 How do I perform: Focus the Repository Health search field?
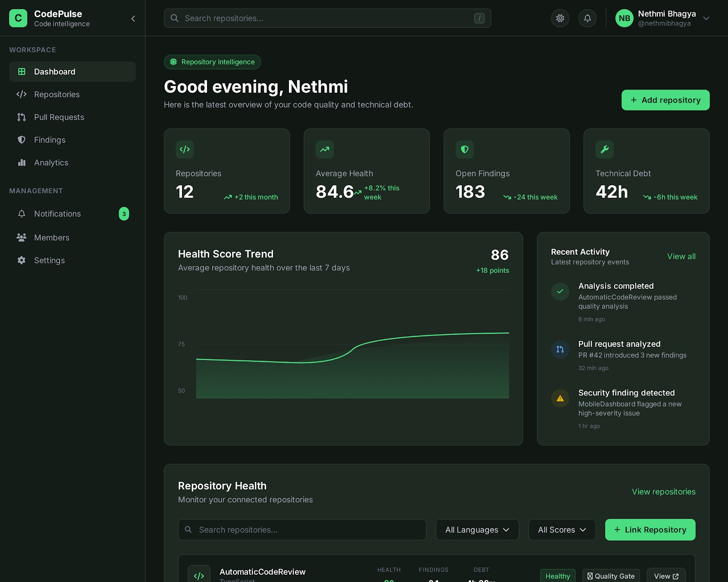click(302, 530)
